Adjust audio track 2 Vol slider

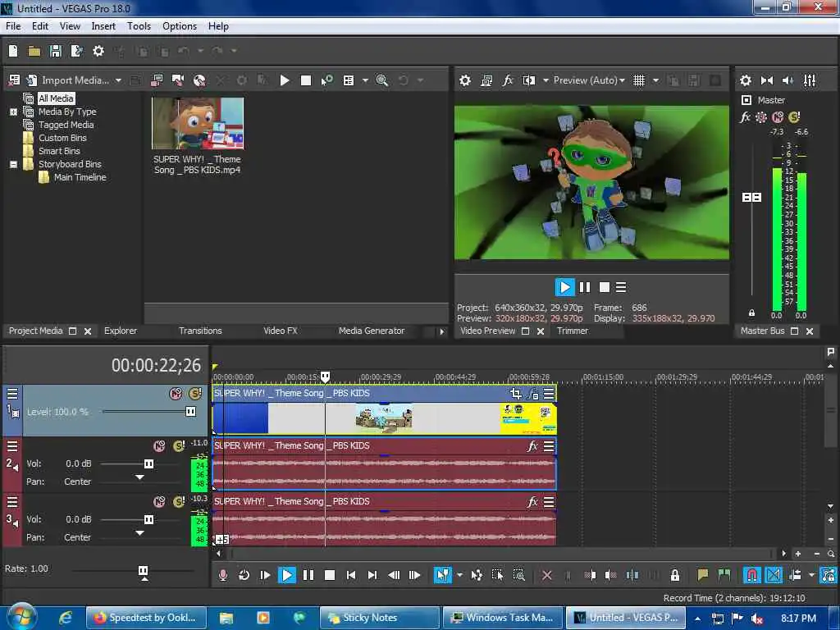pos(149,464)
